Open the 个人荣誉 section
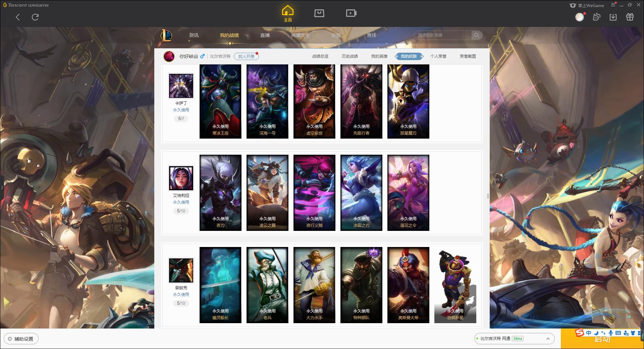644x349 pixels. pyautogui.click(x=438, y=56)
